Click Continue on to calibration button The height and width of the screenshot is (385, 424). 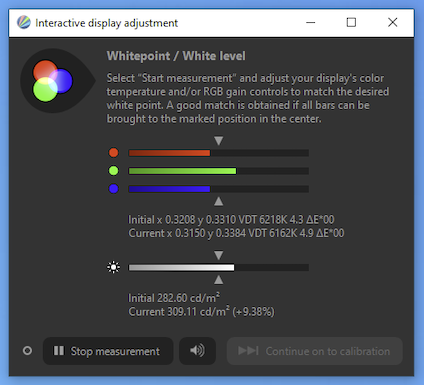click(315, 351)
